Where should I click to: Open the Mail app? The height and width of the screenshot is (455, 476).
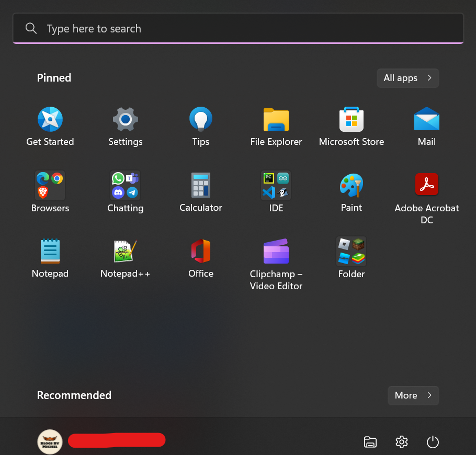tap(426, 119)
